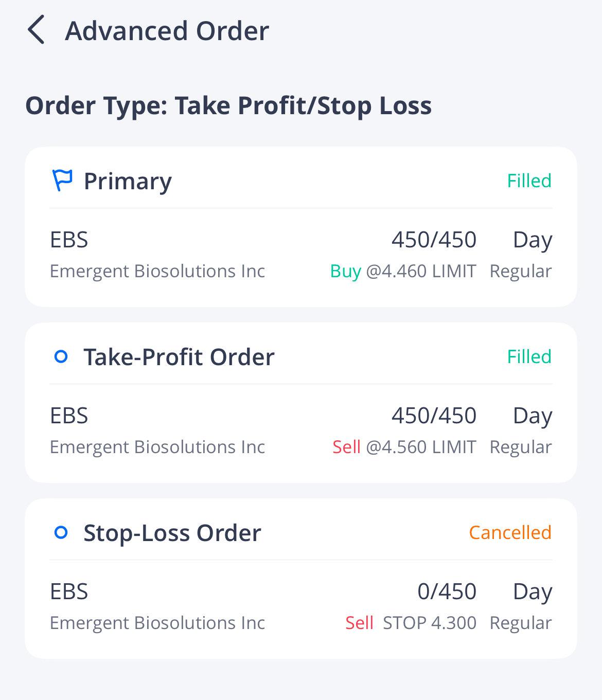Tap the 0/450 filled quantity
Viewport: 602px width, 700px height.
(447, 591)
